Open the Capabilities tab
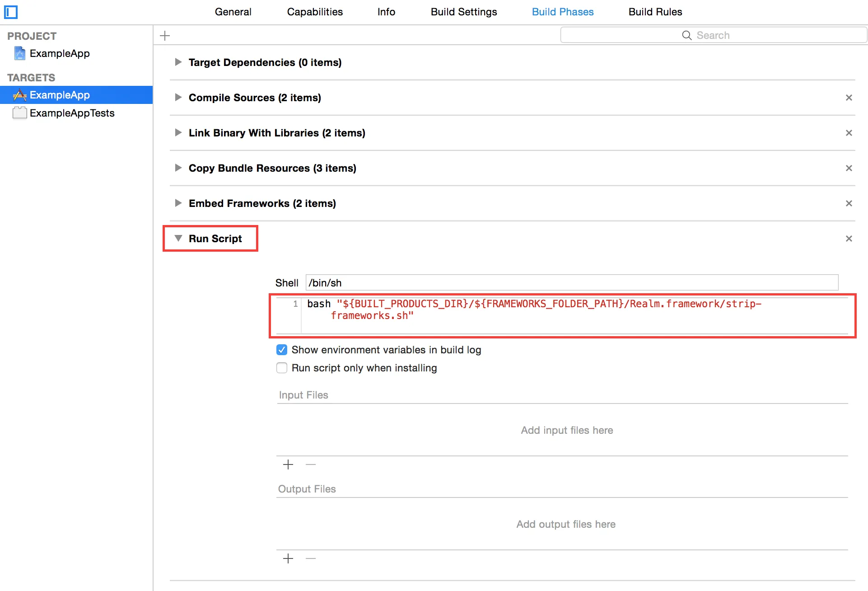868x591 pixels. coord(315,12)
